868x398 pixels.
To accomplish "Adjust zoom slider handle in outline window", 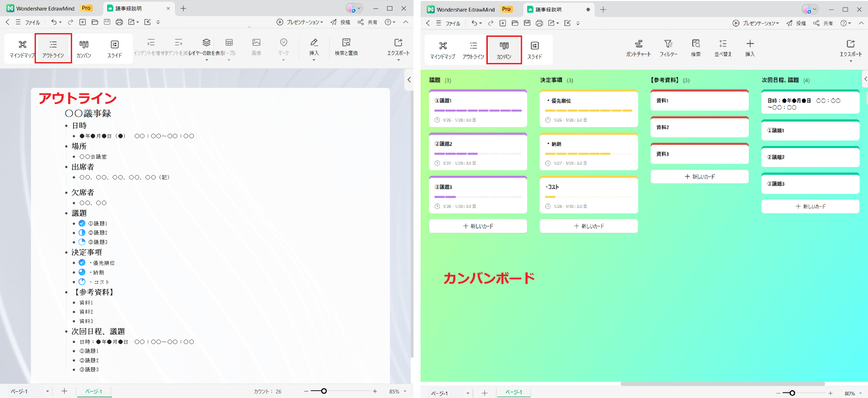I will [324, 391].
